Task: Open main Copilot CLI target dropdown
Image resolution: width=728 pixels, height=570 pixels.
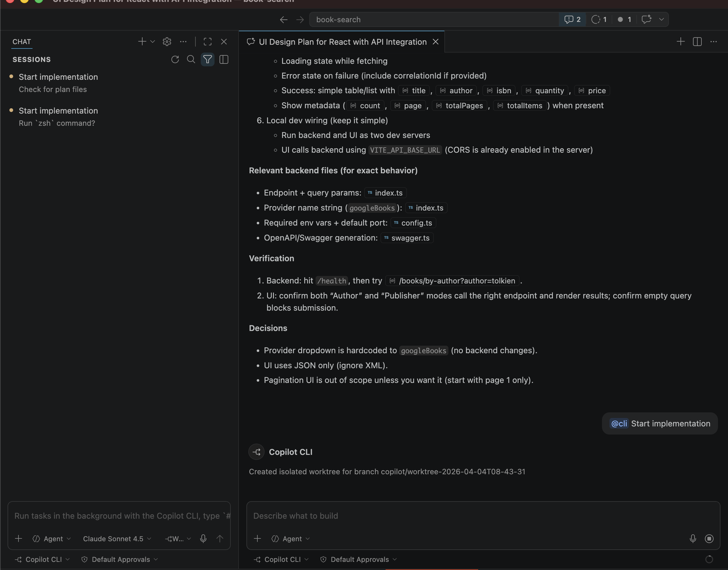Action: click(x=281, y=559)
